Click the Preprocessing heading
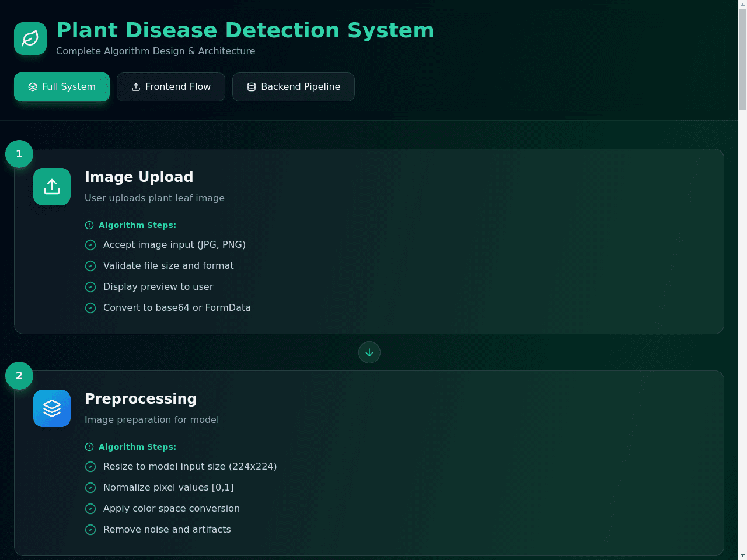The image size is (747, 560). (x=141, y=399)
